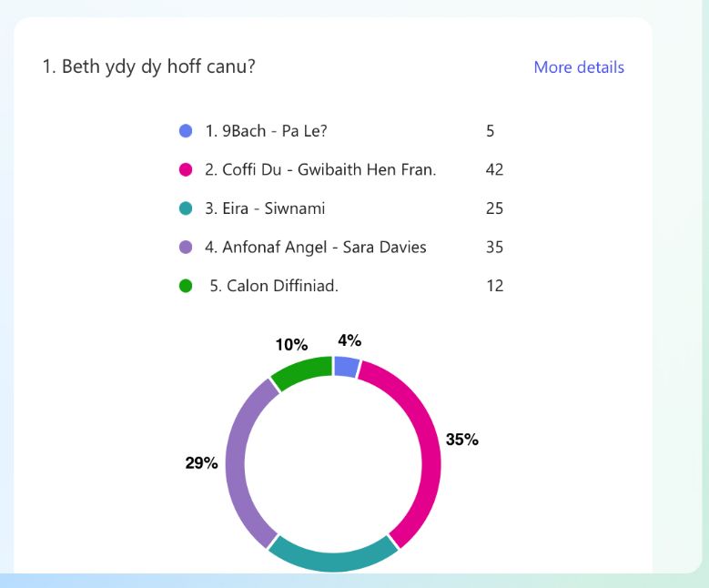Click the purple Anfonaf Angel legend dot
This screenshot has height=588, width=709.
point(186,247)
